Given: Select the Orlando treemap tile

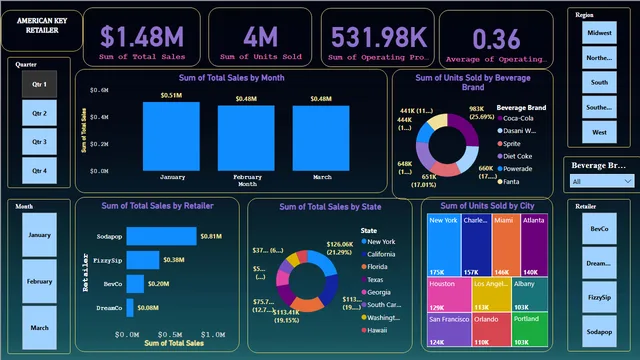Looking at the screenshot, I should click(491, 330).
